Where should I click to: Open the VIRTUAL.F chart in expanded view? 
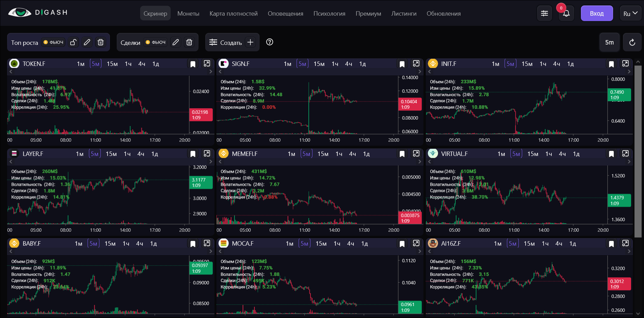(x=625, y=154)
